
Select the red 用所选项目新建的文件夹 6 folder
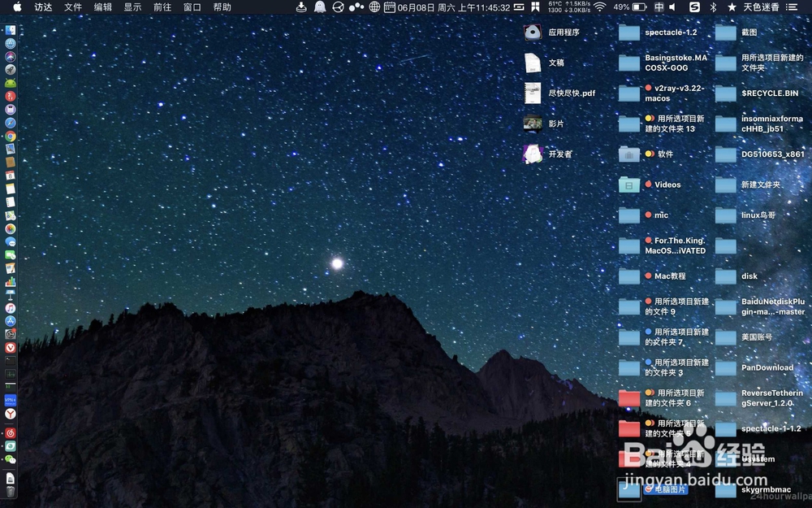[x=662, y=398]
